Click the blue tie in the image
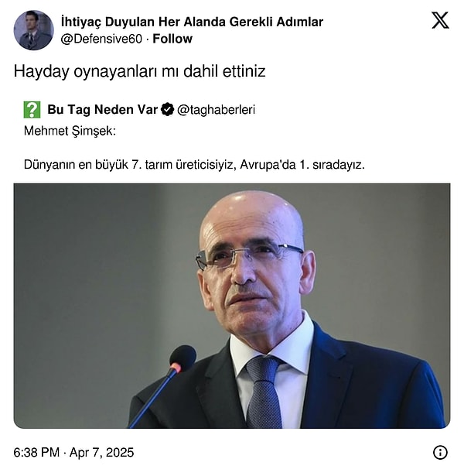The height and width of the screenshot is (476, 464). [263, 393]
